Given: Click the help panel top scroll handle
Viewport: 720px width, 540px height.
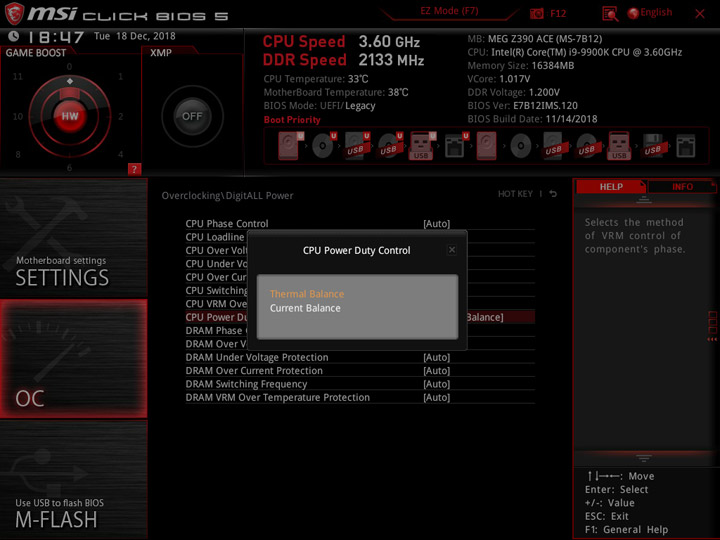Looking at the screenshot, I should pos(643,200).
